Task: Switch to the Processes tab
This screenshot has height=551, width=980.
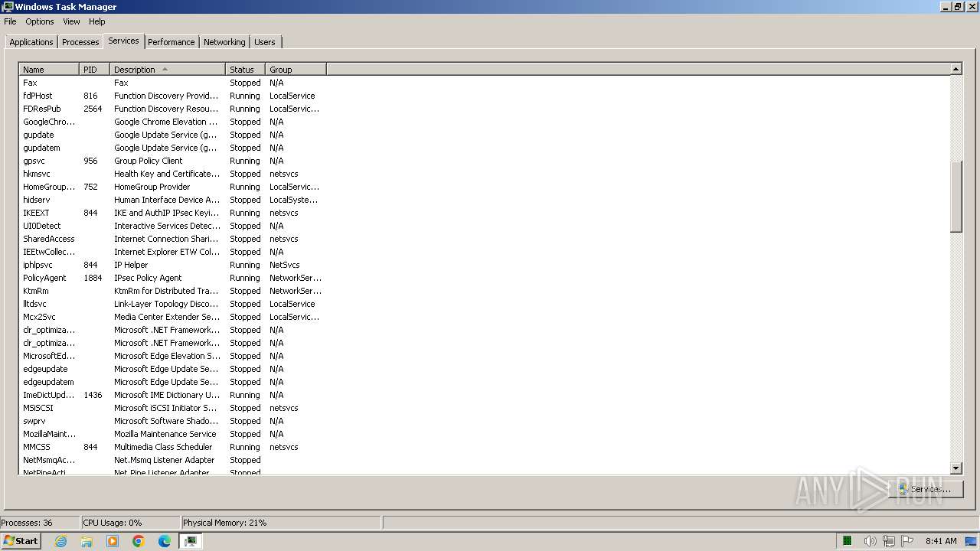Action: tap(80, 42)
